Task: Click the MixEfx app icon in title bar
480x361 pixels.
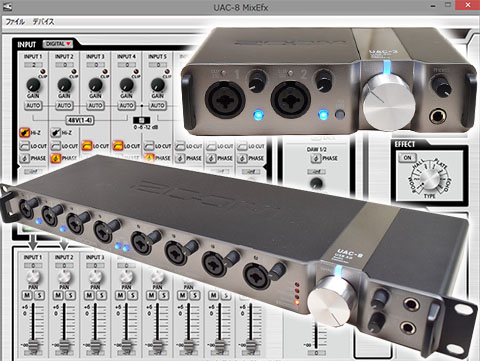Action: [x=7, y=7]
